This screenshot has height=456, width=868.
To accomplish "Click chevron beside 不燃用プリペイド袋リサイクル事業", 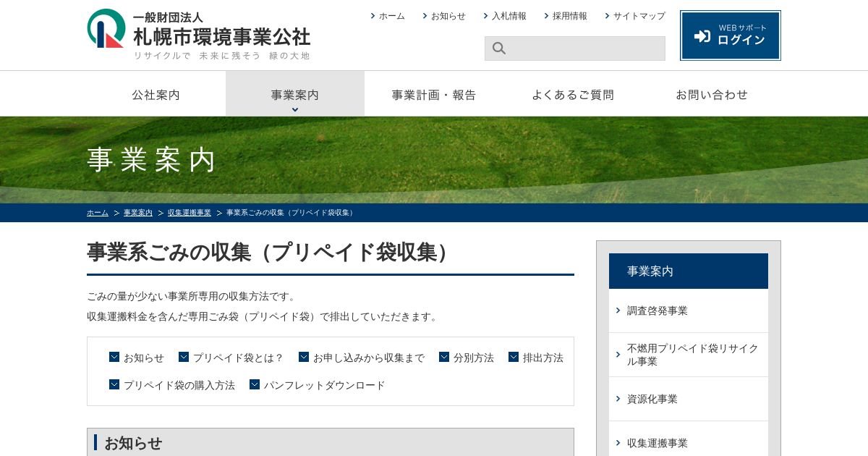I will pyautogui.click(x=618, y=355).
